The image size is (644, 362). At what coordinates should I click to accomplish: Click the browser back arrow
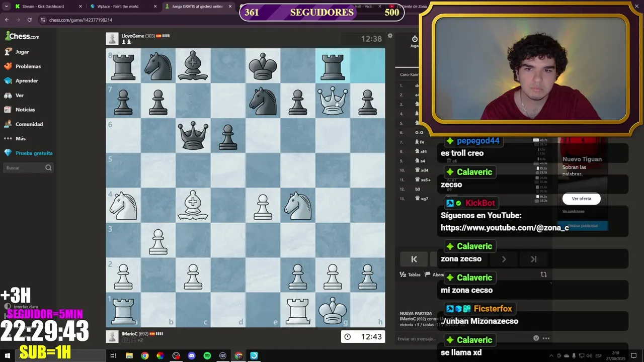click(x=7, y=20)
